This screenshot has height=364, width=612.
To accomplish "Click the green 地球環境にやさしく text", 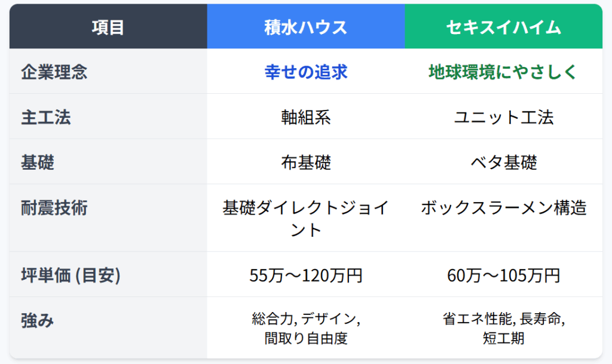I will pos(503,72).
